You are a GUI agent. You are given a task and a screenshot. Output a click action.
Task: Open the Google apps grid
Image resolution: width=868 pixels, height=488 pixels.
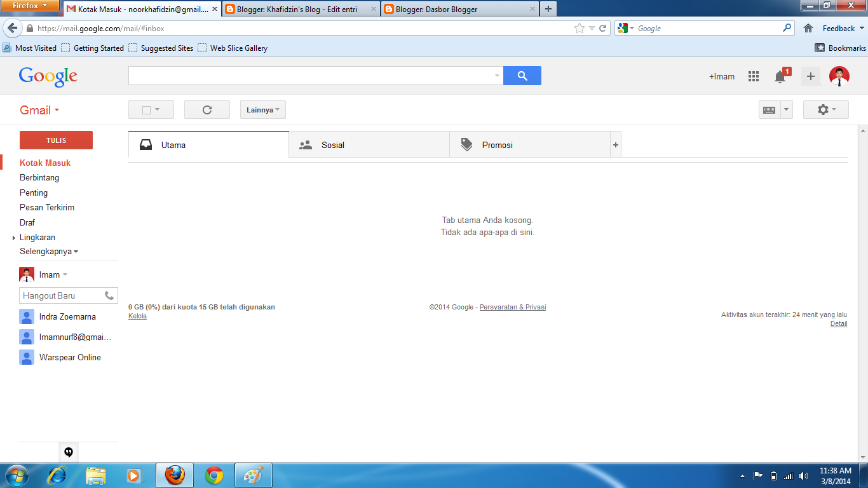click(x=754, y=76)
